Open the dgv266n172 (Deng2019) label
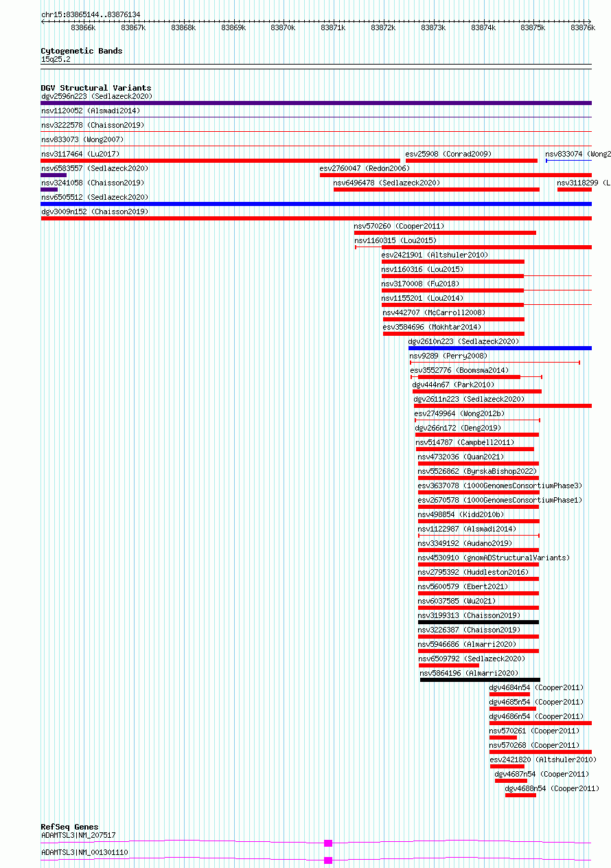611x868 pixels. [x=458, y=429]
